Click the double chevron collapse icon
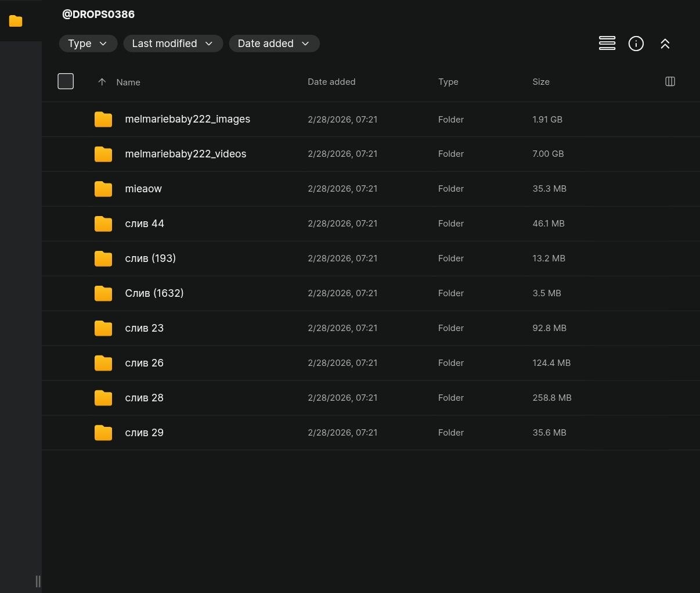This screenshot has width=700, height=593. (x=665, y=44)
